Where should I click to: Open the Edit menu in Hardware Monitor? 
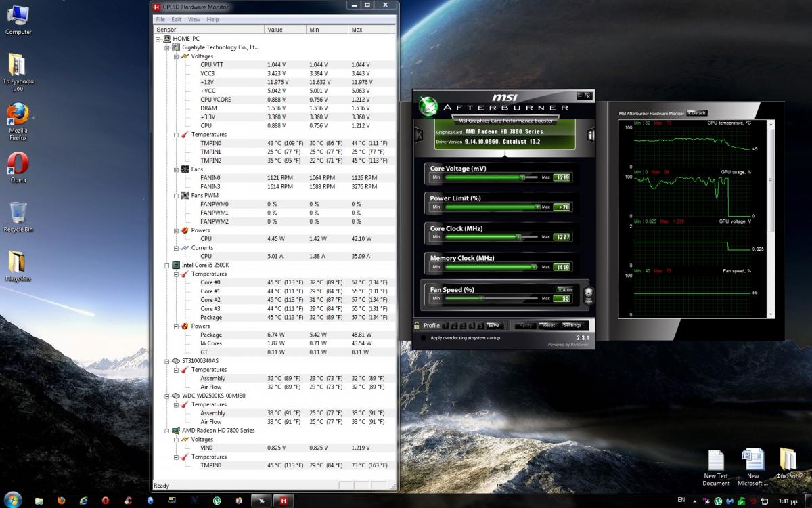(x=177, y=20)
